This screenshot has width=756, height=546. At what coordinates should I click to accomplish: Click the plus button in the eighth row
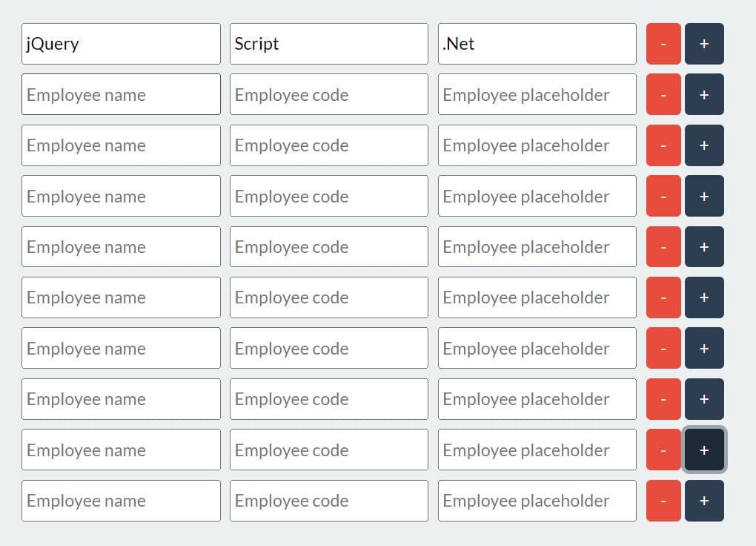coord(704,399)
